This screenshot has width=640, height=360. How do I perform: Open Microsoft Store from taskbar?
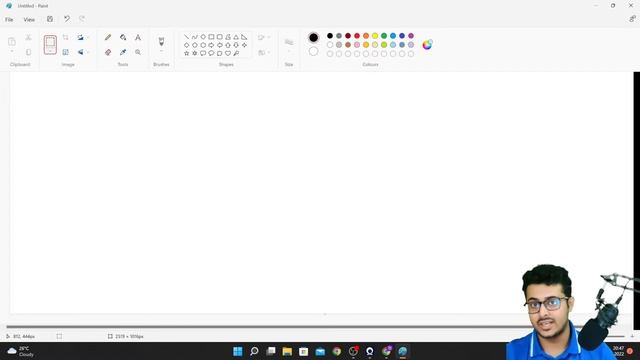[304, 351]
